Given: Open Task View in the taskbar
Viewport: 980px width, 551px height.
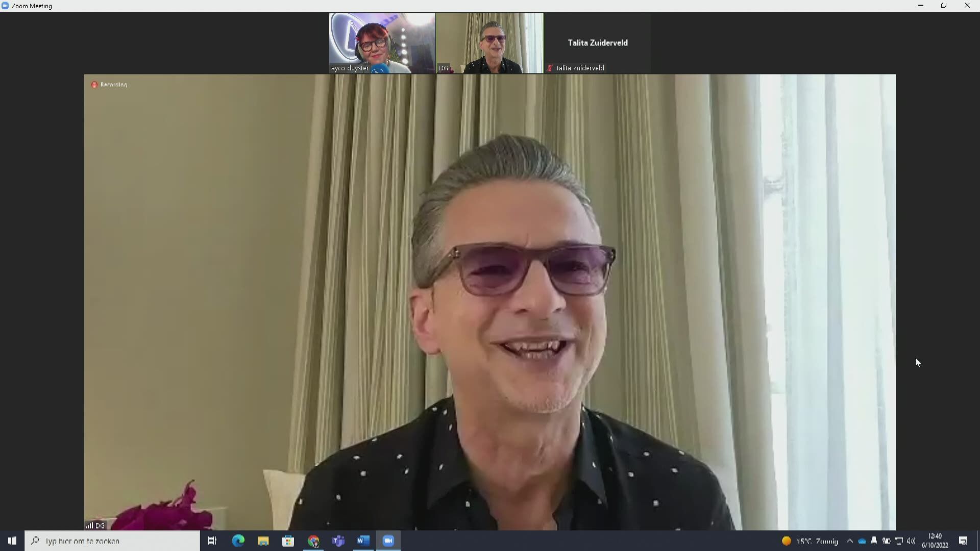Looking at the screenshot, I should click(x=212, y=541).
